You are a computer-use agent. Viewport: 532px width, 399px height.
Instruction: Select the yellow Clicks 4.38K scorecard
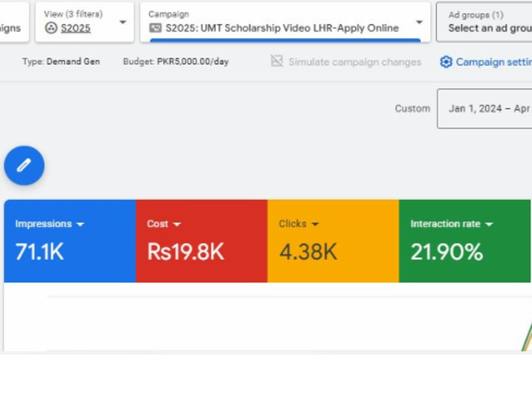point(333,241)
